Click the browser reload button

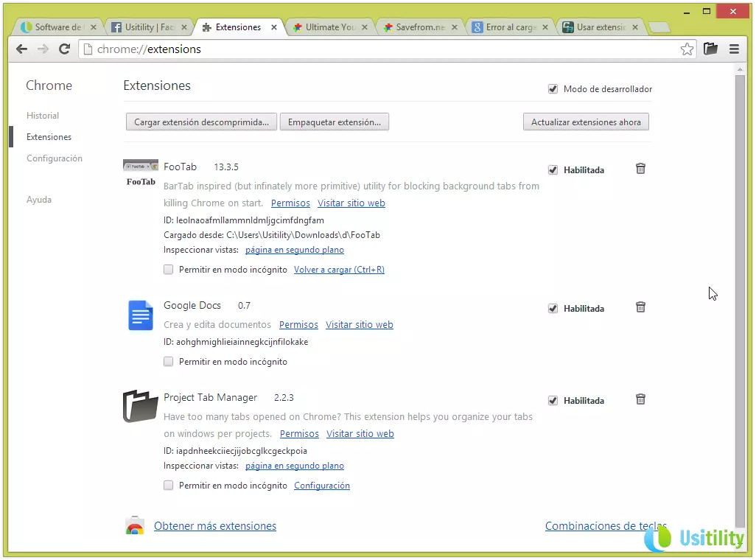pos(64,49)
